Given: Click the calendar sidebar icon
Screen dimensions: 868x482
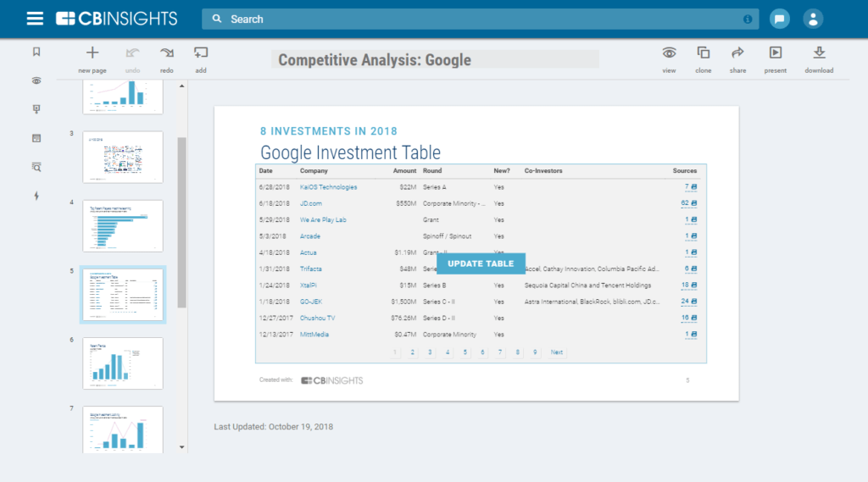Looking at the screenshot, I should coord(36,138).
